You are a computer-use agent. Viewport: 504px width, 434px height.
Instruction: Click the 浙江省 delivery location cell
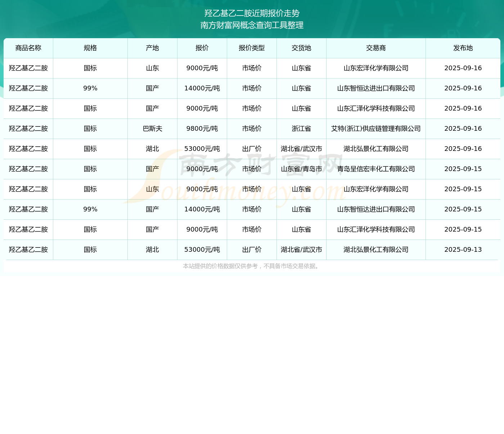(x=302, y=129)
